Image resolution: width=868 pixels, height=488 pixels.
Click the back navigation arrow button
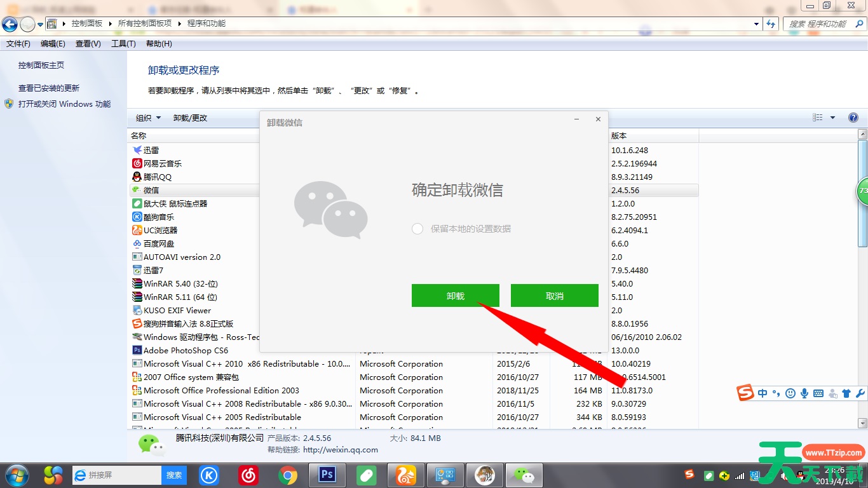(x=10, y=25)
